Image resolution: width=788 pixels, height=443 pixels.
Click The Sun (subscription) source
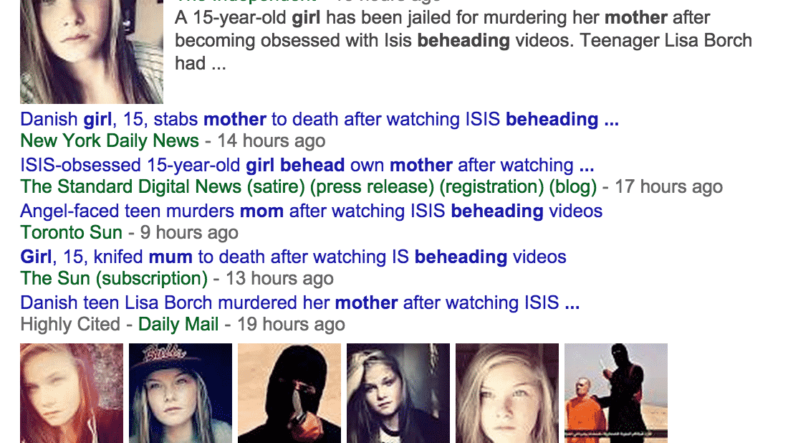(114, 278)
